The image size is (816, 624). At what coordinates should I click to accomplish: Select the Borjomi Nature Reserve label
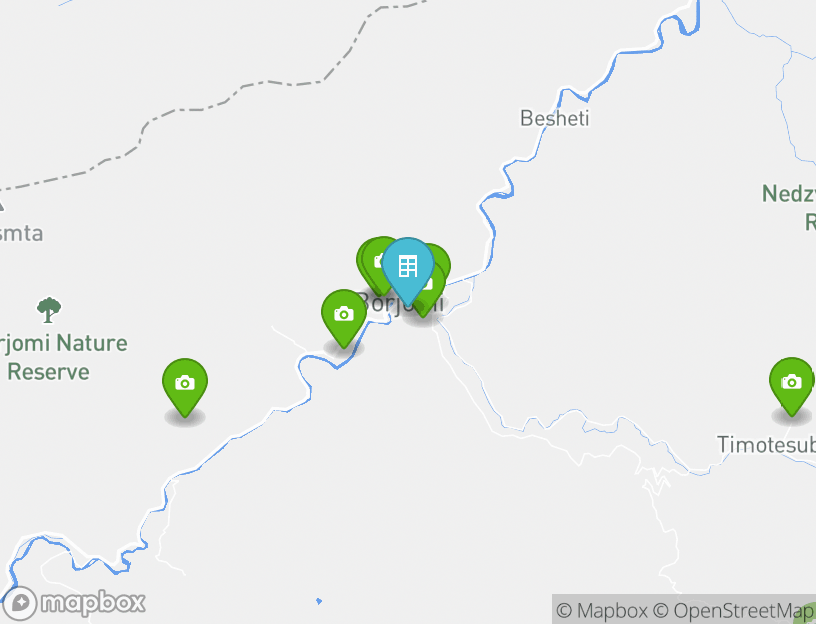tap(63, 358)
